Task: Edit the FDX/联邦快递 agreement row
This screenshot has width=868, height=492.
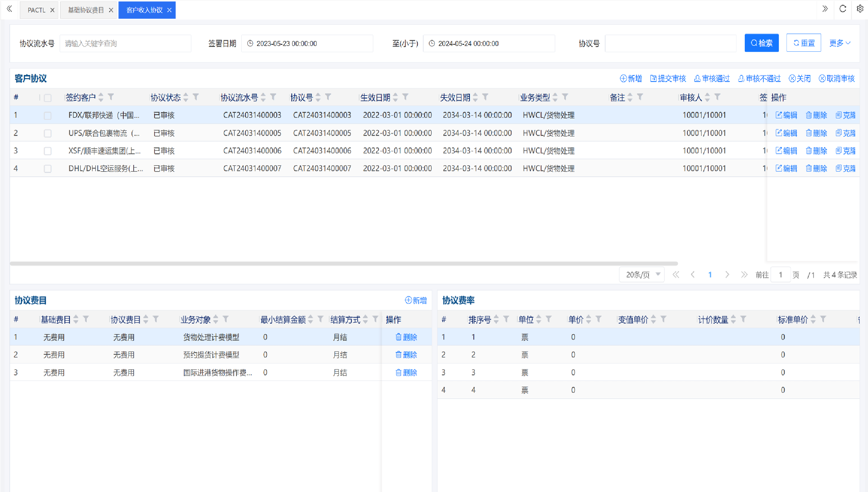Action: [786, 115]
